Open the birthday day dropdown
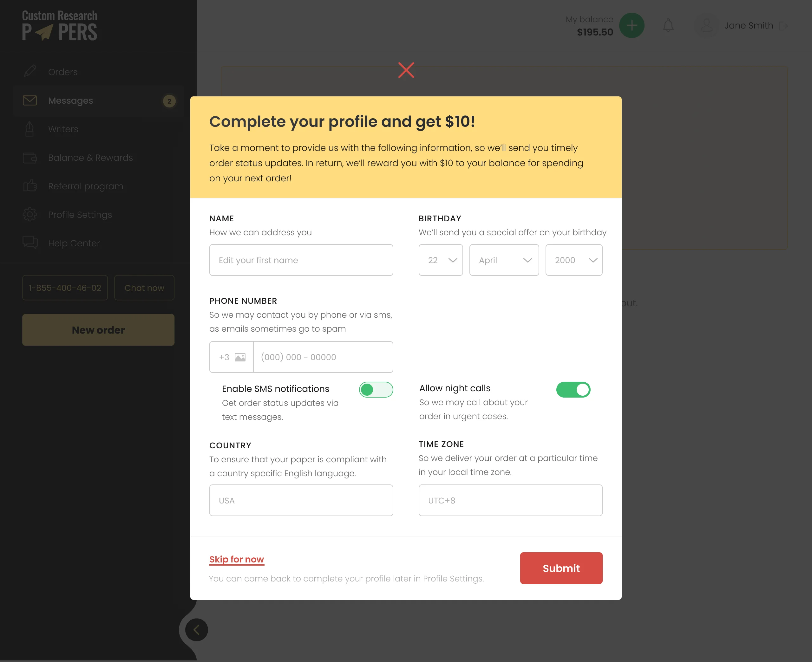Viewport: 812px width, 662px height. coord(441,260)
